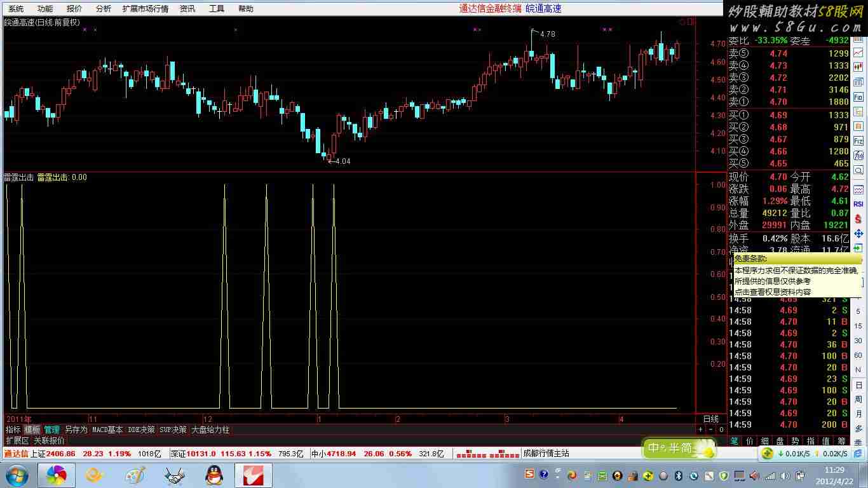This screenshot has width=868, height=488.
Task: Select the 指标 indicator tab
Action: (x=13, y=430)
